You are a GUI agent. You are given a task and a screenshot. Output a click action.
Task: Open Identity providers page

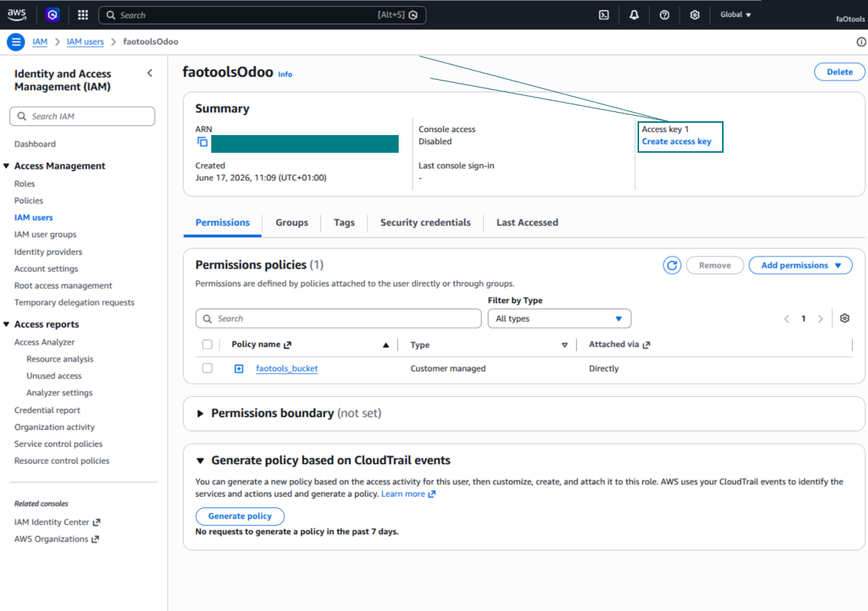48,252
